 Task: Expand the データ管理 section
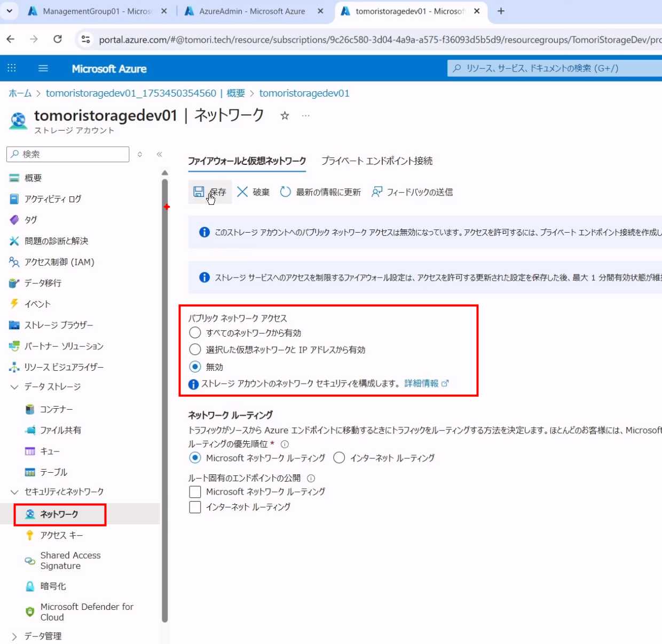tap(14, 636)
